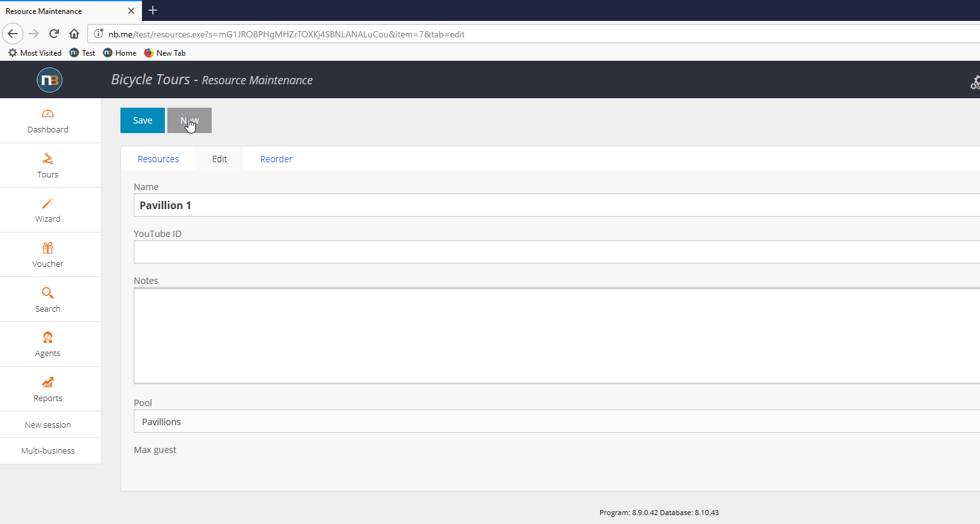This screenshot has width=980, height=524.
Task: Open the New Tab bookmark
Action: click(165, 53)
